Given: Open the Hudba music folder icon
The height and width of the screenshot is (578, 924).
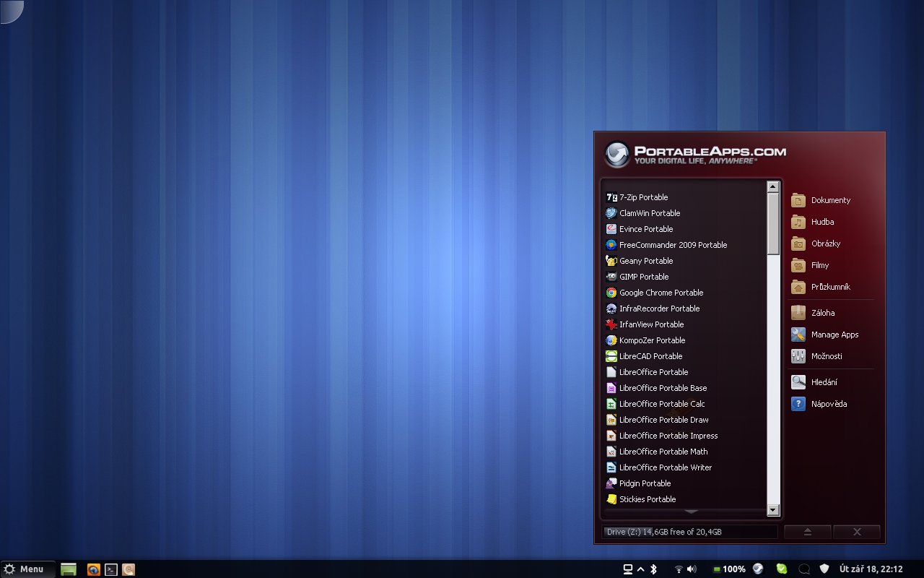Looking at the screenshot, I should [798, 222].
